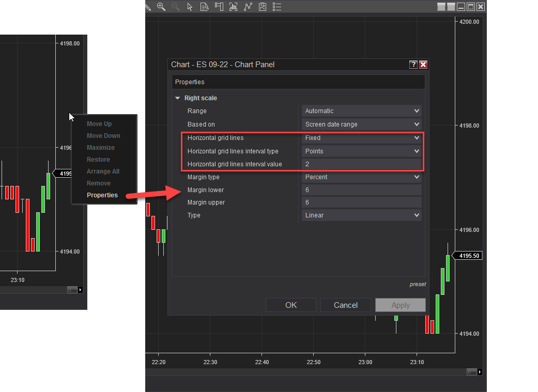Click the 23:00 time axis label
This screenshot has height=392, width=538.
coord(365,362)
